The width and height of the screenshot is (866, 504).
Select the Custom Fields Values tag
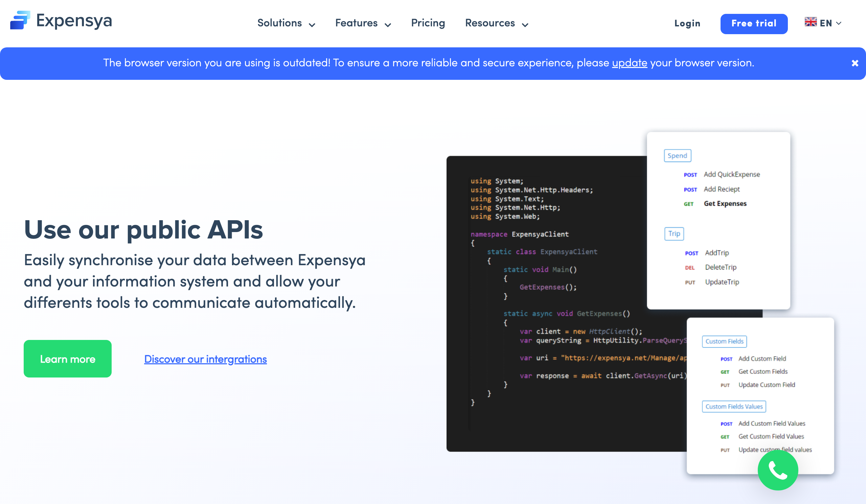[734, 407]
